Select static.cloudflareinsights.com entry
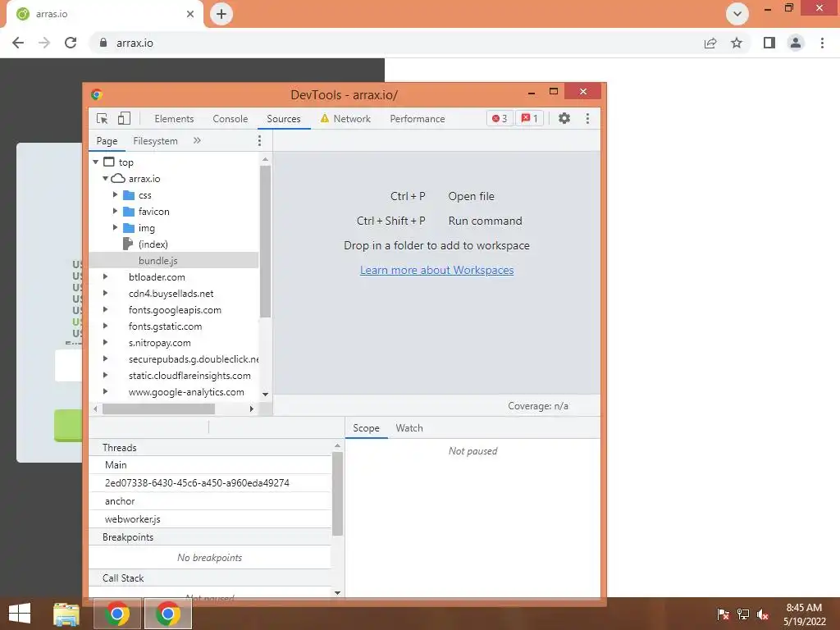 [x=189, y=376]
